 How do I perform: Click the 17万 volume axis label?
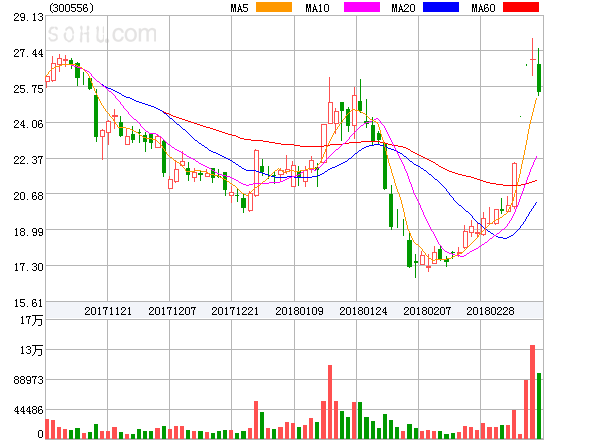tap(31, 320)
